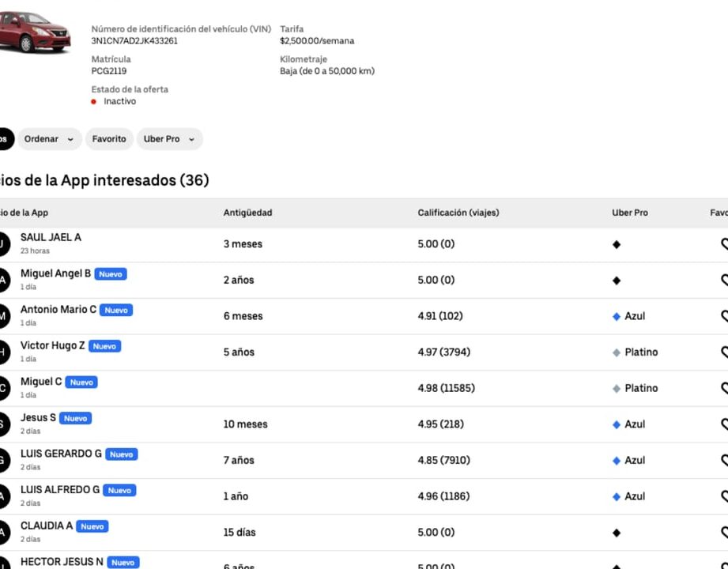The width and height of the screenshot is (728, 569).
Task: Click the red Inactivo status dot
Action: click(x=94, y=102)
